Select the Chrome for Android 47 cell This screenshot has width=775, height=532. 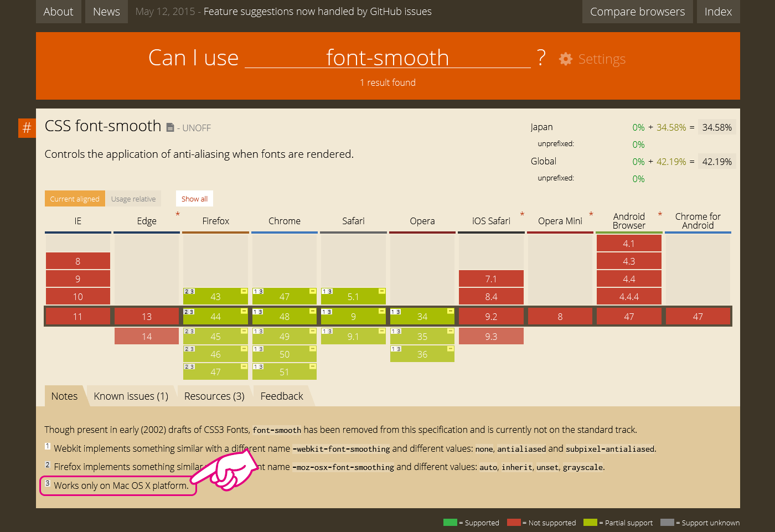point(698,317)
